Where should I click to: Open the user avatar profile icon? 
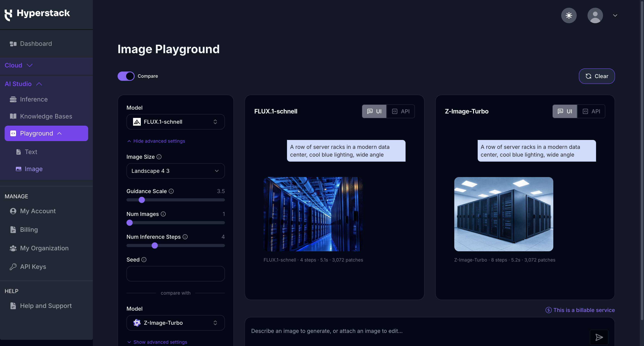point(595,15)
